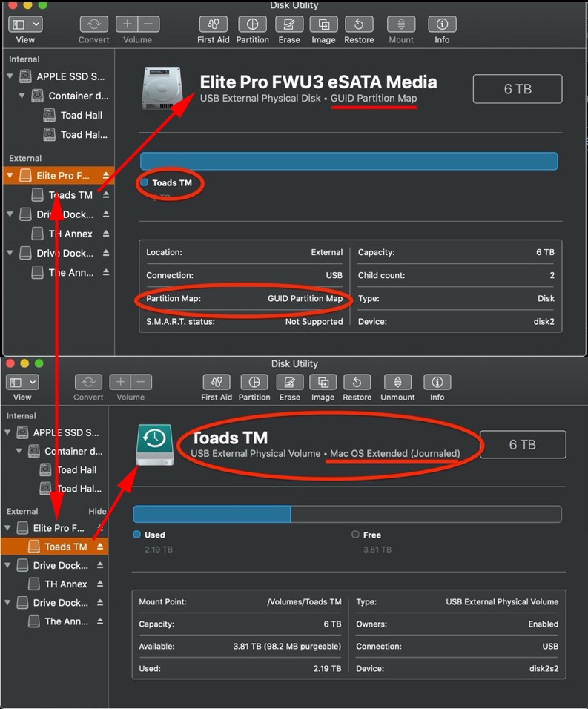
Task: Click Used legend swatch in bottom window
Action: [x=137, y=535]
